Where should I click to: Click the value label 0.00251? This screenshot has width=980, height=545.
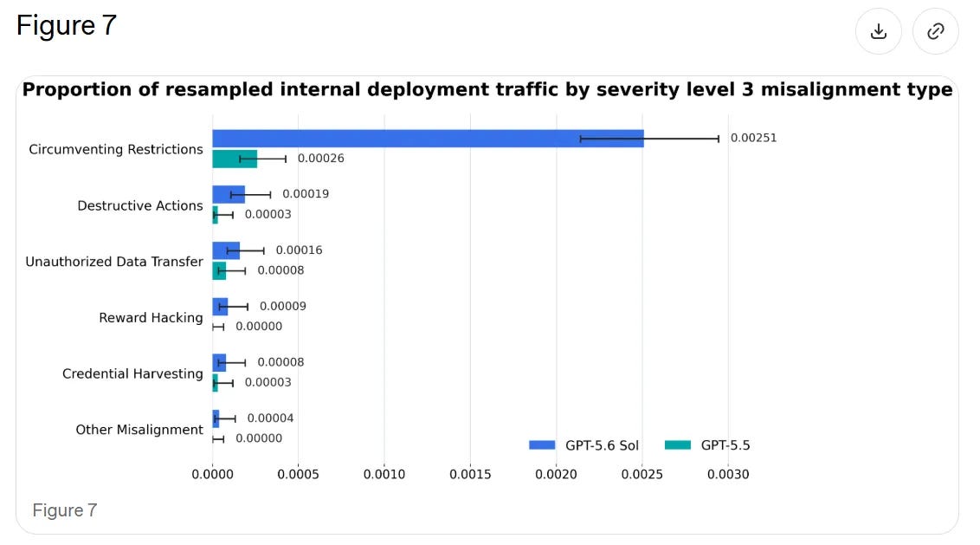point(753,138)
